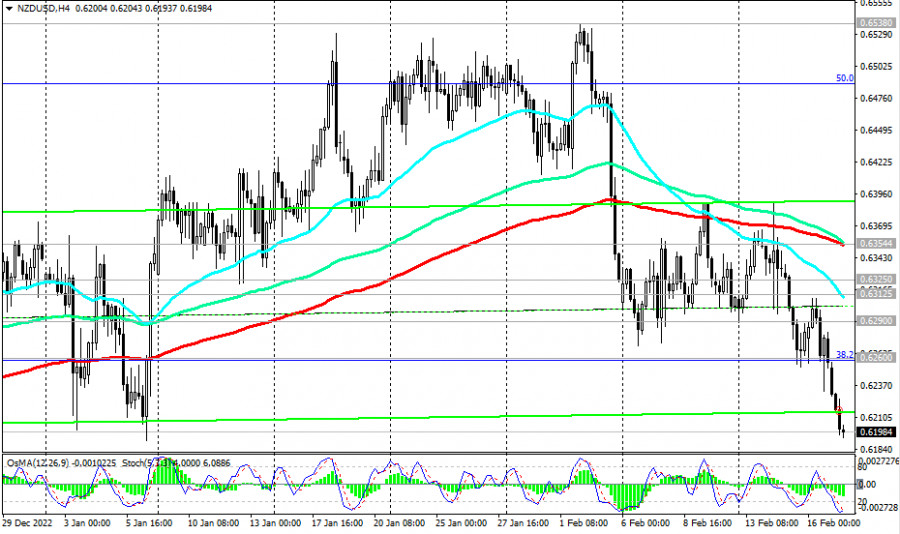The height and width of the screenshot is (534, 900).
Task: Click the 0.65380 price level tag
Action: (875, 22)
